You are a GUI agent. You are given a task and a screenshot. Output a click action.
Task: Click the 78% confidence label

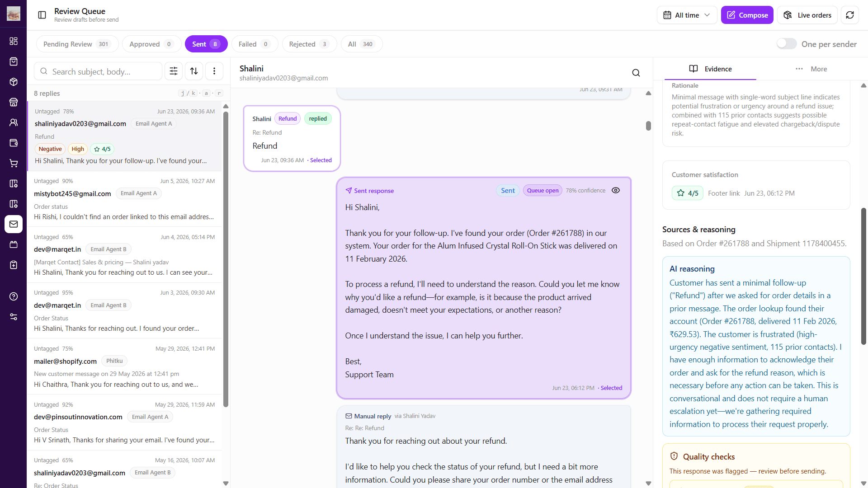(585, 190)
